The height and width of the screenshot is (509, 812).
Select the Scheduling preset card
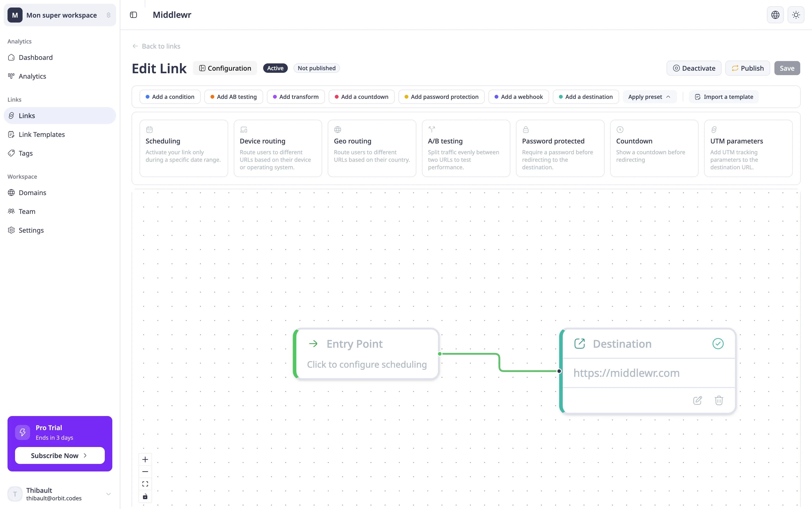(184, 148)
